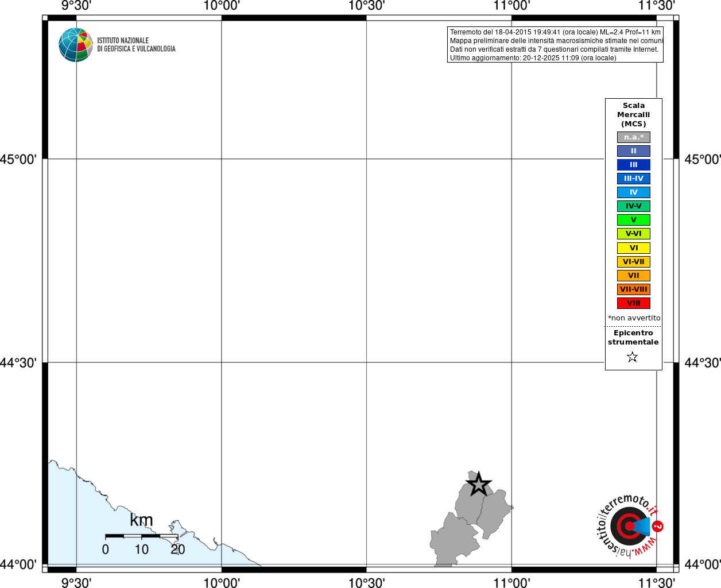Select the V-VI intensity legend swatch
This screenshot has width=721, height=588.
pos(634,234)
